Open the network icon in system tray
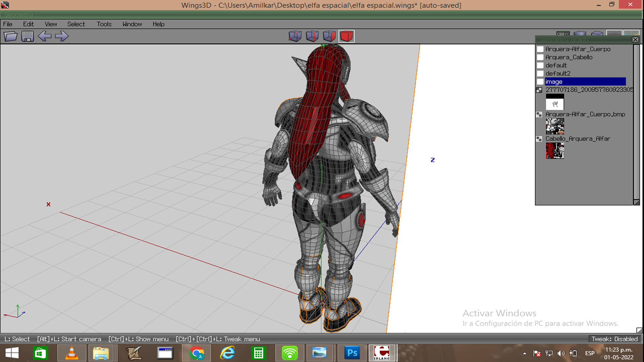This screenshot has width=644, height=362. [549, 353]
